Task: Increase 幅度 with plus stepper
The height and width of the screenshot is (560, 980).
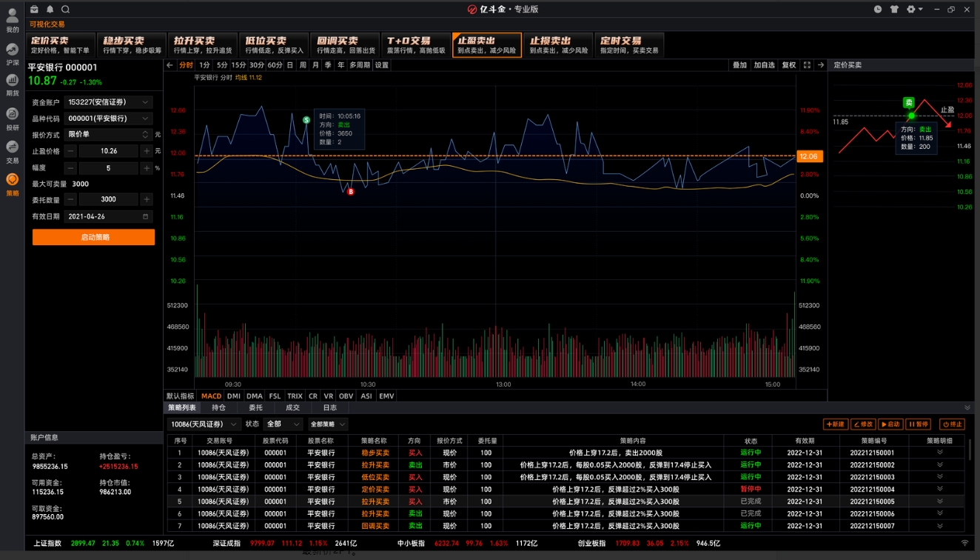Action: click(x=146, y=168)
